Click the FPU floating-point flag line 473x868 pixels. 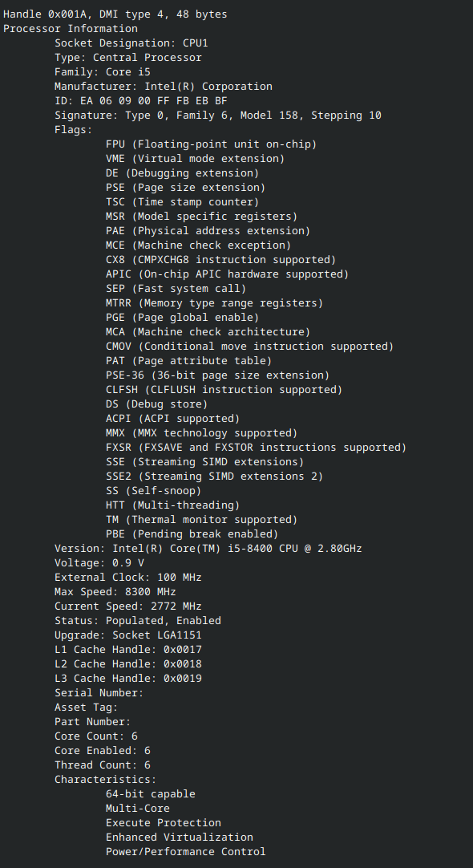(212, 144)
